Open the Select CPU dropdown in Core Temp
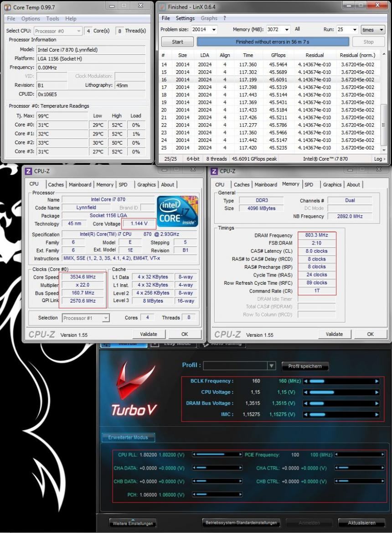392x533 pixels. point(58,31)
